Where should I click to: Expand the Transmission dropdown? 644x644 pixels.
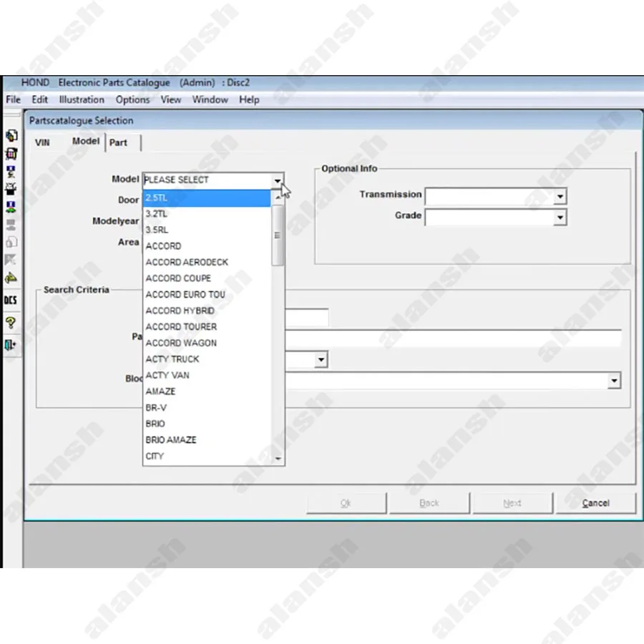tap(560, 196)
